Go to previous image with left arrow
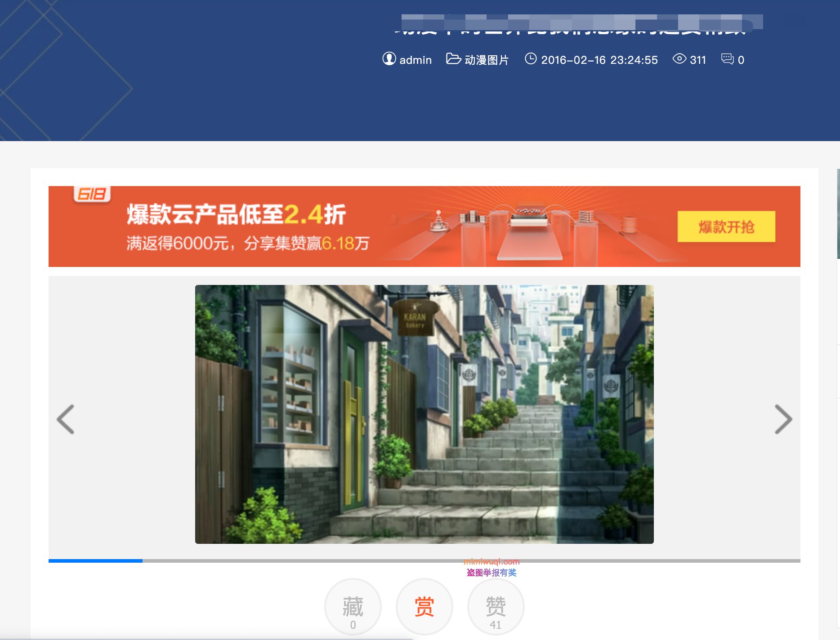The width and height of the screenshot is (840, 640). pos(66,419)
